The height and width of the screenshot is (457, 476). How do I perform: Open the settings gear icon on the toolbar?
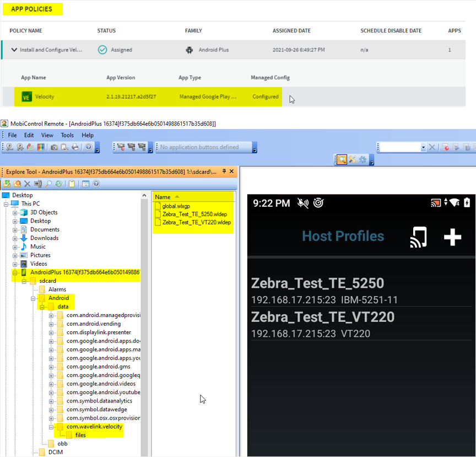coord(362,160)
